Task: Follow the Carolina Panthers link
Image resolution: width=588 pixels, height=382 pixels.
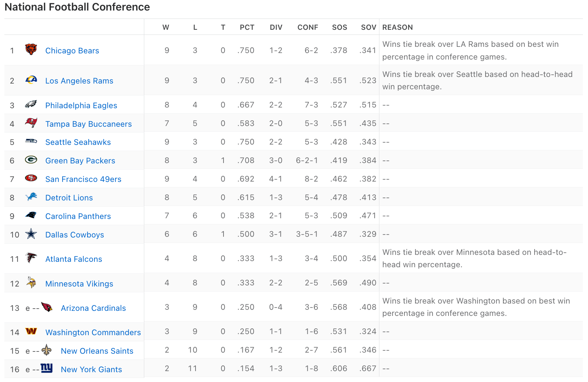Action: pos(78,216)
